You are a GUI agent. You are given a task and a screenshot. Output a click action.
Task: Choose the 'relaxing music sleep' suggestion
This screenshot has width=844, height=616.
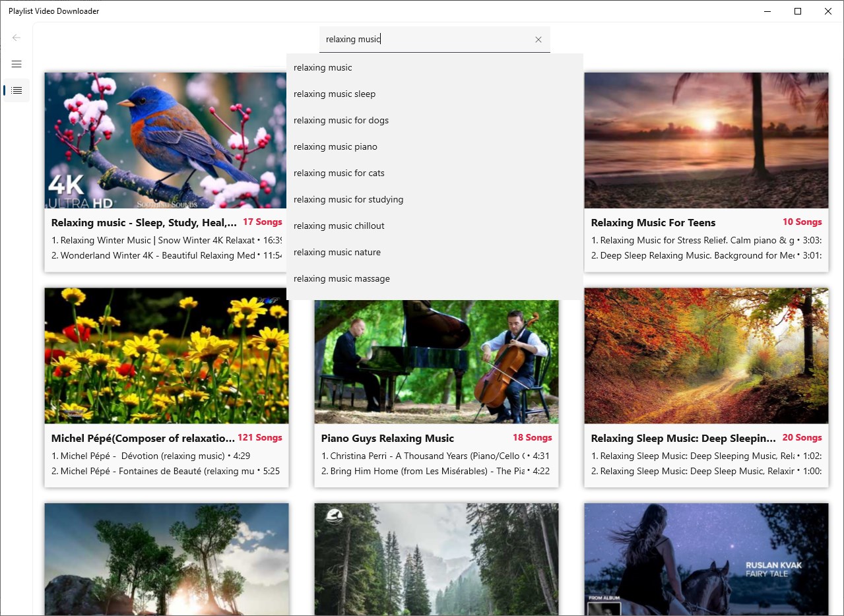[434, 94]
